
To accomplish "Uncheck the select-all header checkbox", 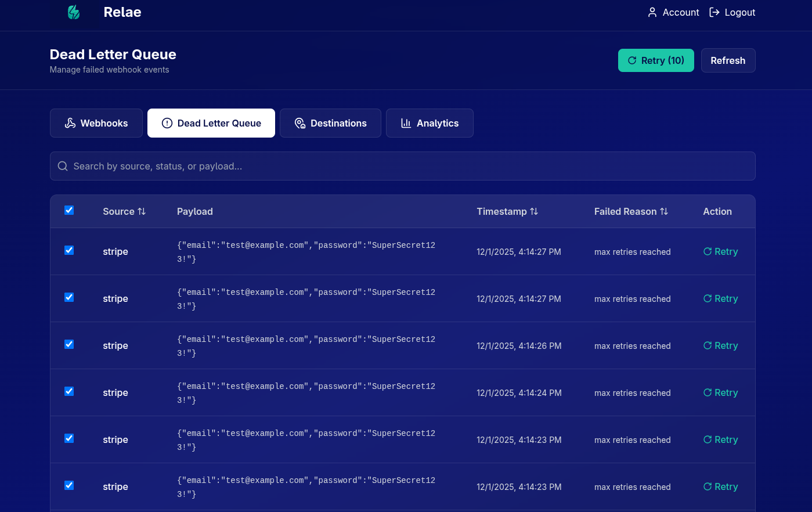I will point(69,210).
